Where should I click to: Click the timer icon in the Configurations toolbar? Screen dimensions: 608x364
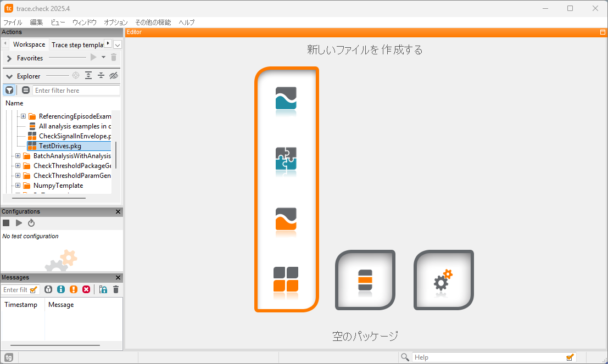31,222
